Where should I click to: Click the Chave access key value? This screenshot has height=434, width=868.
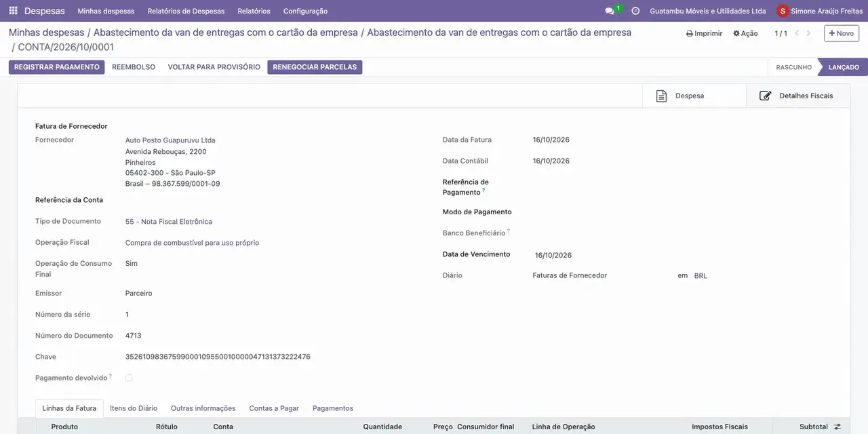(218, 357)
